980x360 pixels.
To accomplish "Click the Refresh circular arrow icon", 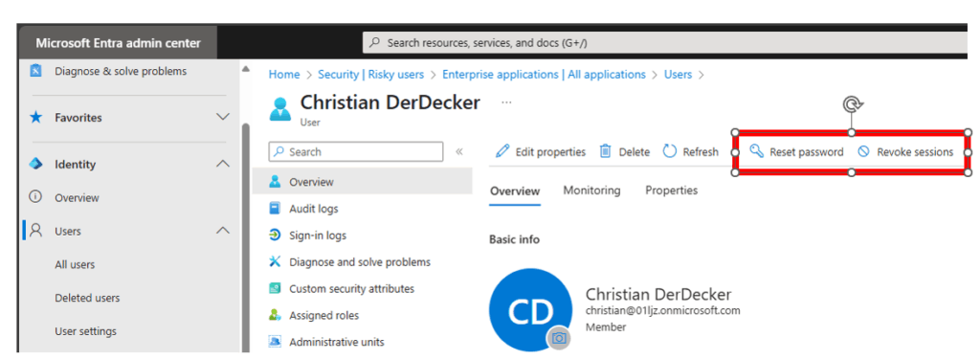I will pos(669,151).
